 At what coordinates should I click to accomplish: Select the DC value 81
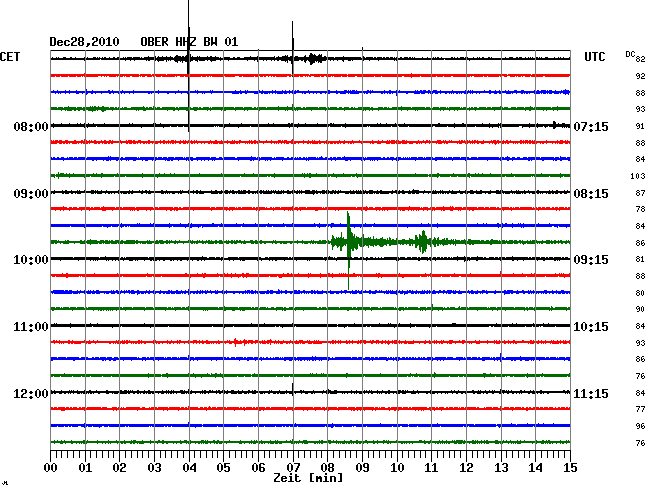[x=640, y=259]
